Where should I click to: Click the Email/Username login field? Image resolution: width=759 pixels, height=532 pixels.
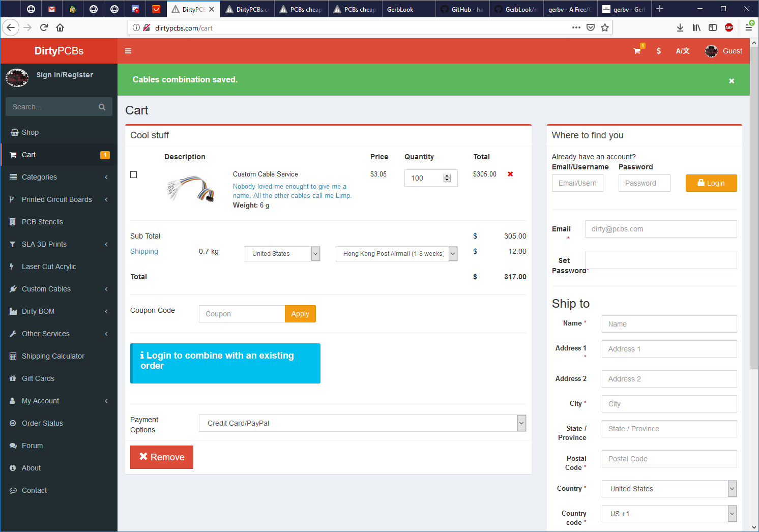tap(577, 183)
